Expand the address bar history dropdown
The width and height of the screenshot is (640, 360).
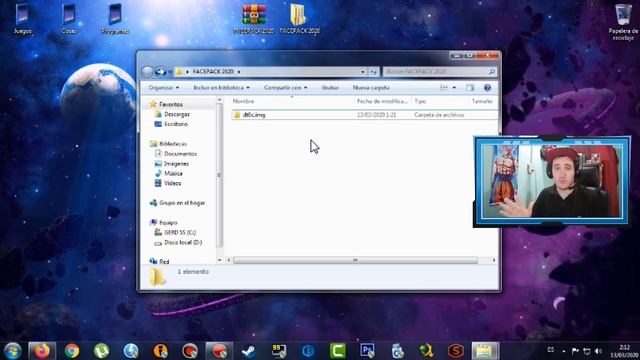(362, 72)
